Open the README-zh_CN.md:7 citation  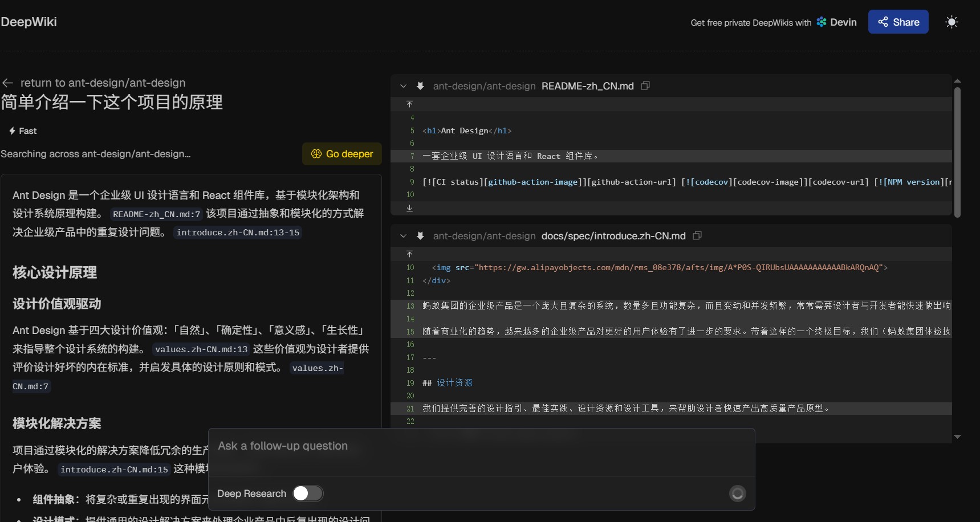157,214
